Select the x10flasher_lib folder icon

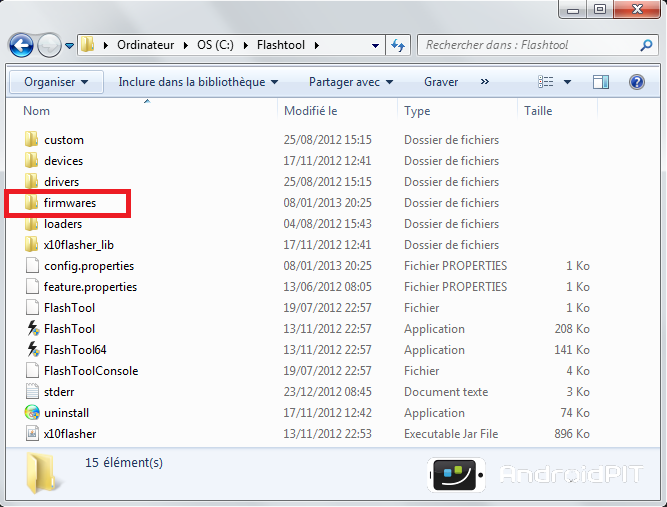tap(31, 244)
